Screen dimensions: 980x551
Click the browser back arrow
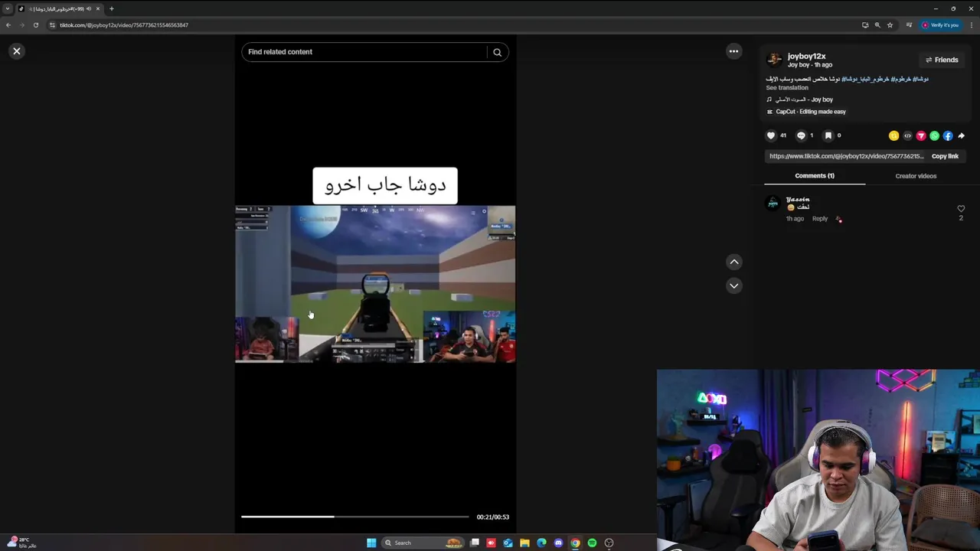(8, 25)
